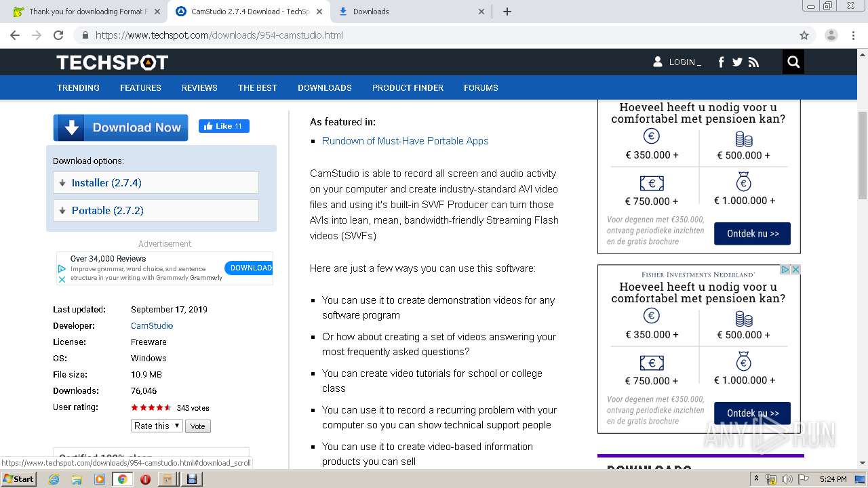This screenshot has height=488, width=868.
Task: Open media player icon in taskbar
Action: tap(100, 479)
